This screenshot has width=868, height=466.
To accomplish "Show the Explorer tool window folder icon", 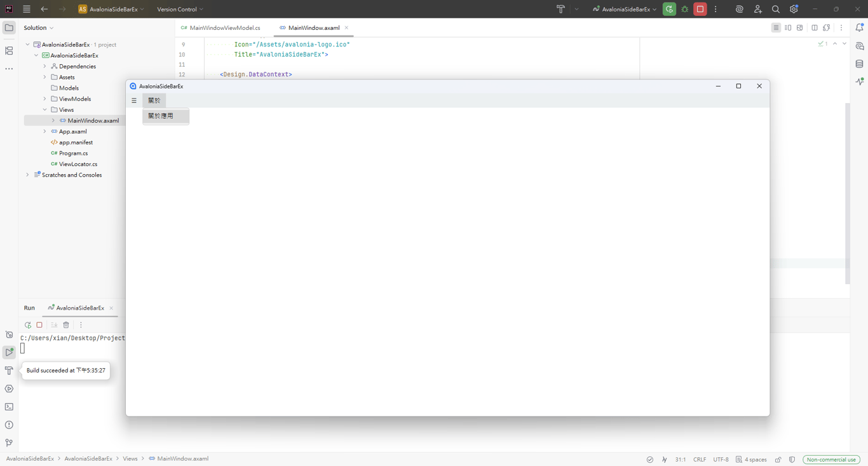I will click(x=9, y=28).
